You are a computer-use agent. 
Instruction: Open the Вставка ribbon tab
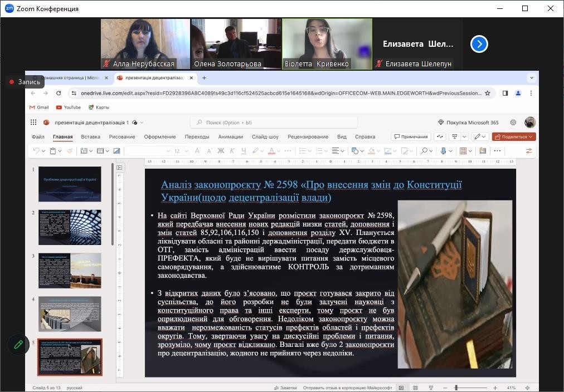(x=90, y=136)
